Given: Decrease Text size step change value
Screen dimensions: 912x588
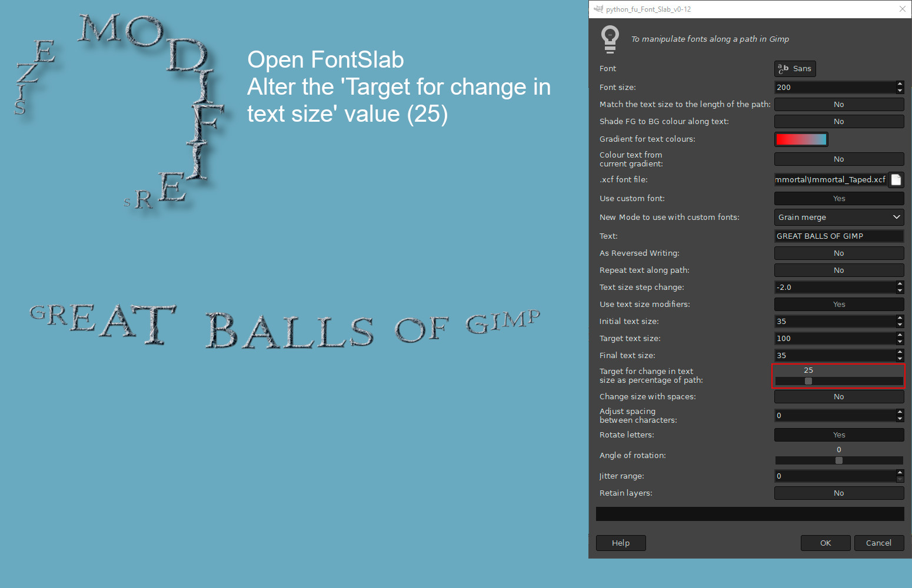Looking at the screenshot, I should point(900,290).
